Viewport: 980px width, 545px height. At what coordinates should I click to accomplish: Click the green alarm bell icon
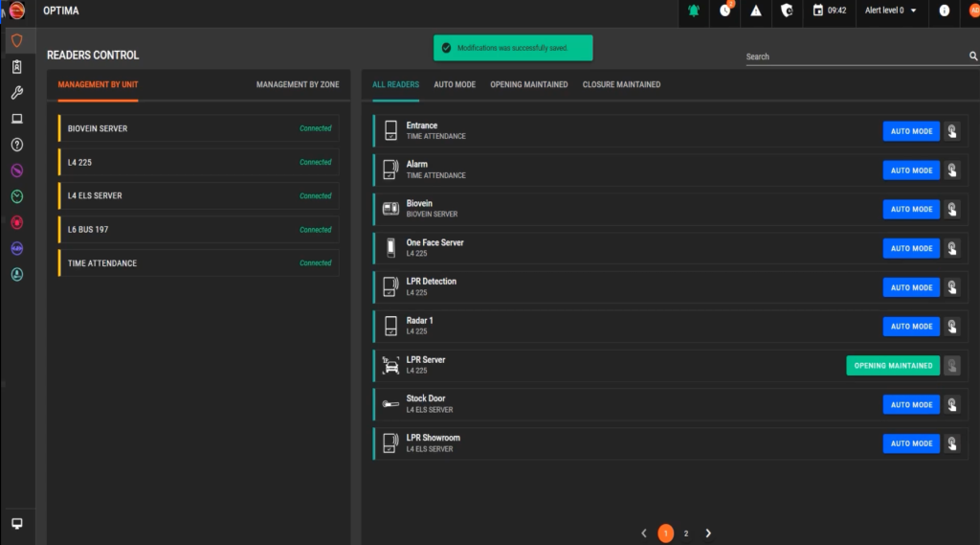(x=694, y=11)
